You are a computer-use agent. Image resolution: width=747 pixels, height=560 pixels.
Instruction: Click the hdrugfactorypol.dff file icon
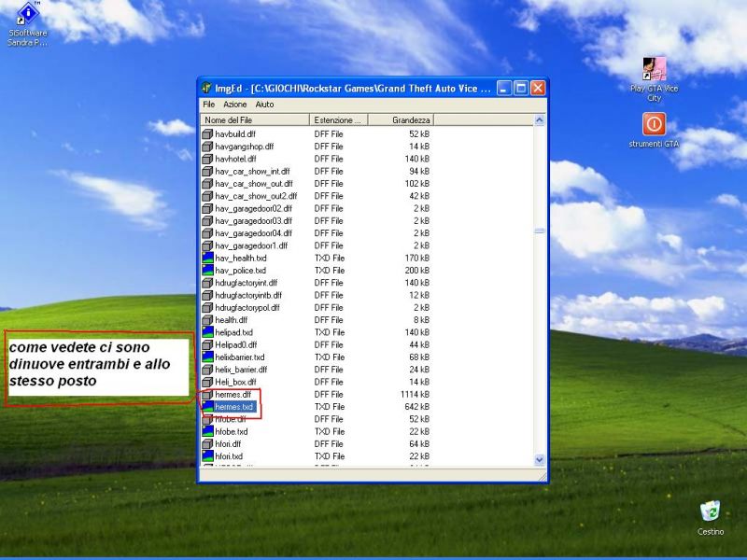[207, 308]
